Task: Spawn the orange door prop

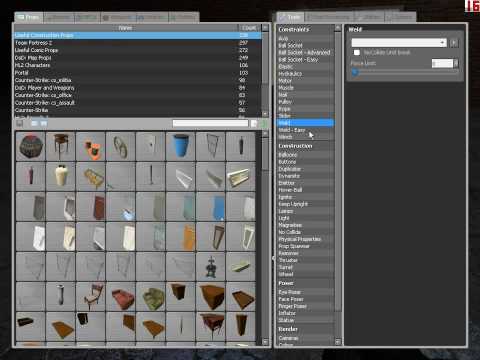Action: click(x=181, y=236)
